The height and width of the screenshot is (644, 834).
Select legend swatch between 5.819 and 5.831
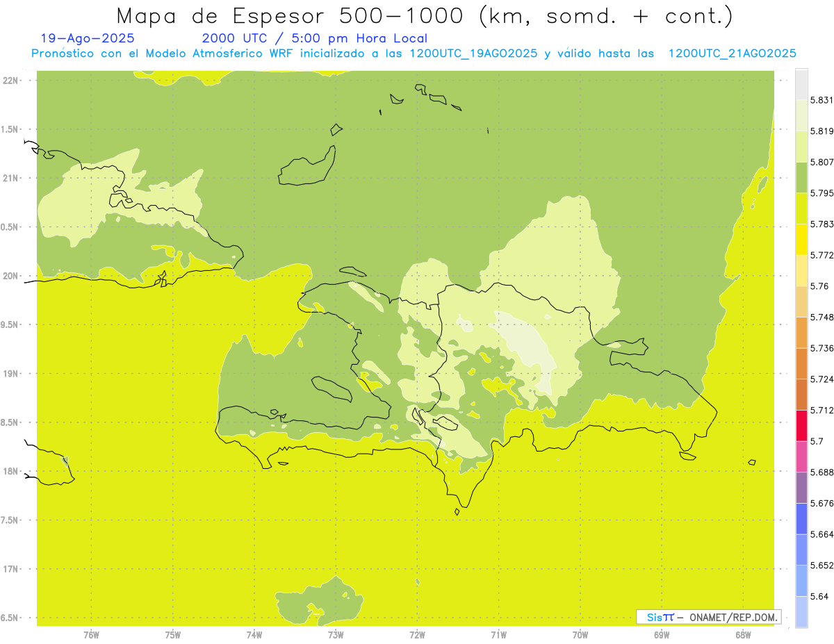tap(801, 115)
